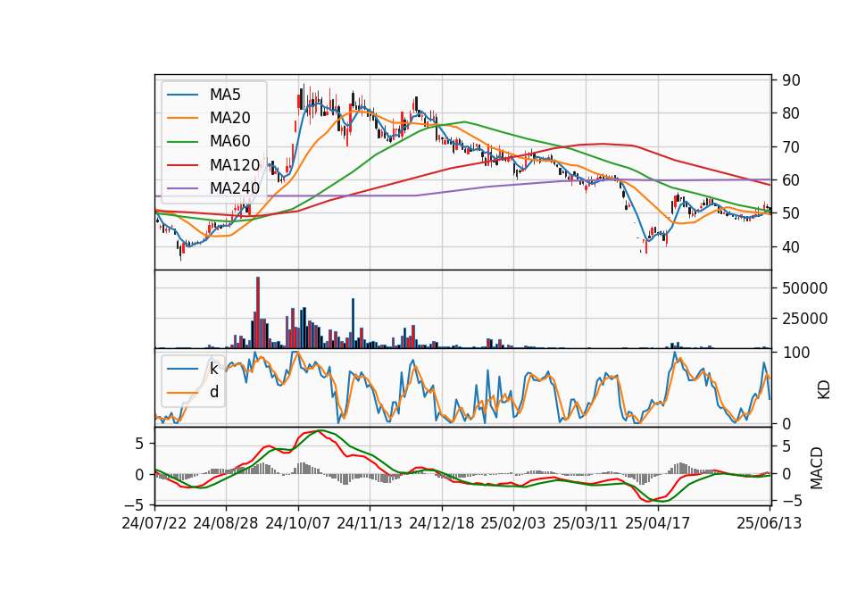
Task: Click the 90 price axis tick label
Action: click(791, 80)
